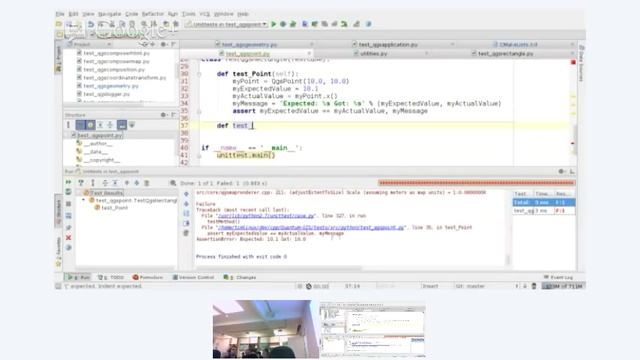
Task: Open the Navigate menu
Action: pos(109,14)
